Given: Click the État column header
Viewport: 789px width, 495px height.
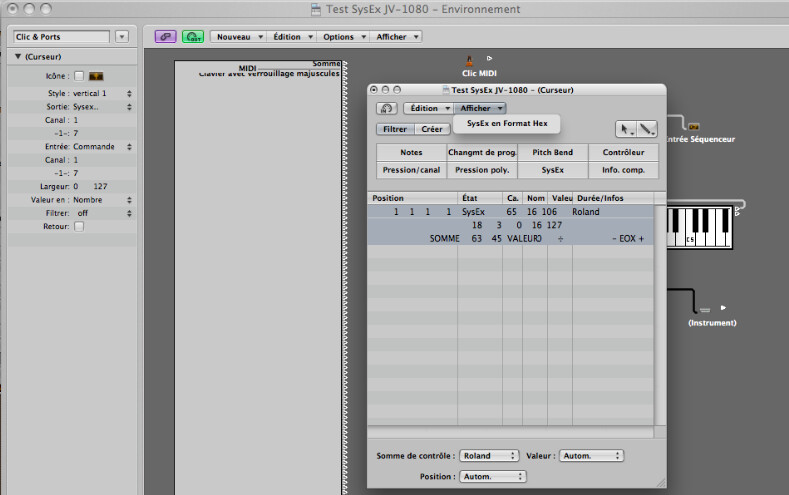Looking at the screenshot, I should click(x=480, y=198).
